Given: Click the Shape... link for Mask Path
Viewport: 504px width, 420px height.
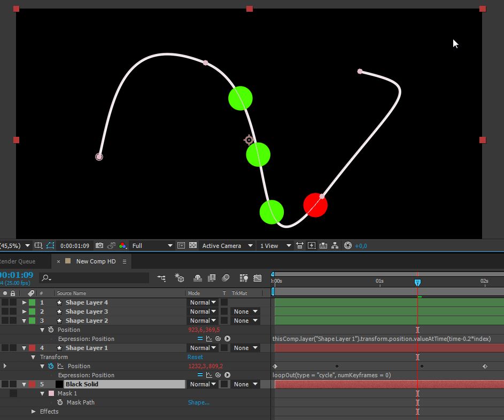Looking at the screenshot, I should click(x=199, y=402).
